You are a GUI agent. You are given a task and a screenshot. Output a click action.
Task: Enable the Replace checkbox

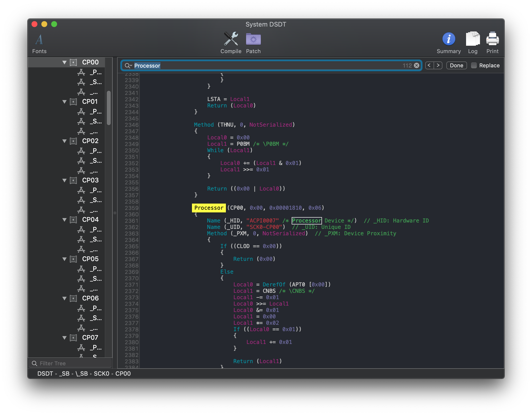click(x=474, y=65)
